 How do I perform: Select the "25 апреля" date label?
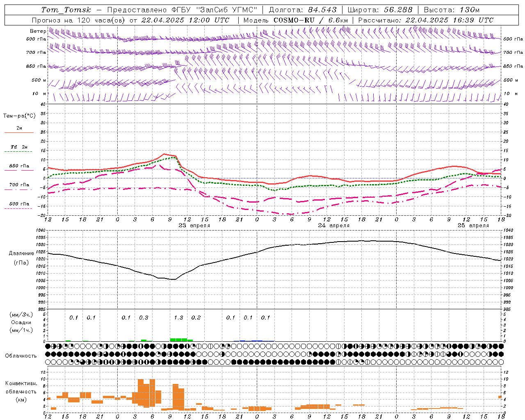473,226
